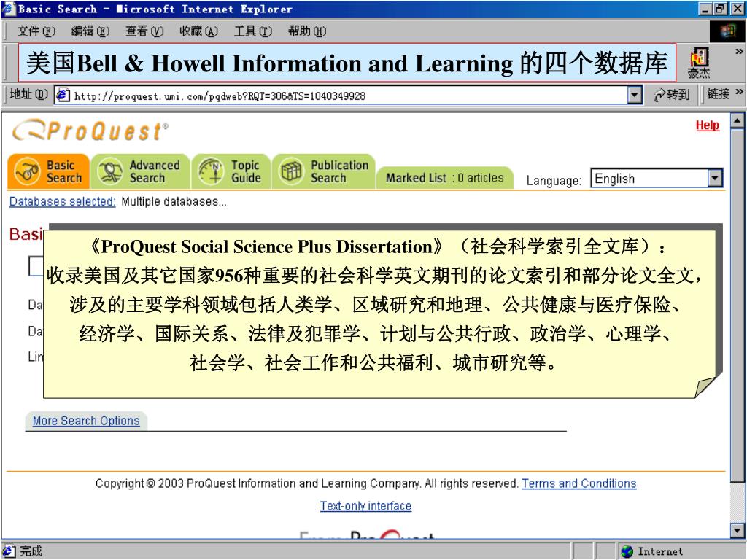Go to the Publication Search tab
The image size is (747, 560).
323,171
